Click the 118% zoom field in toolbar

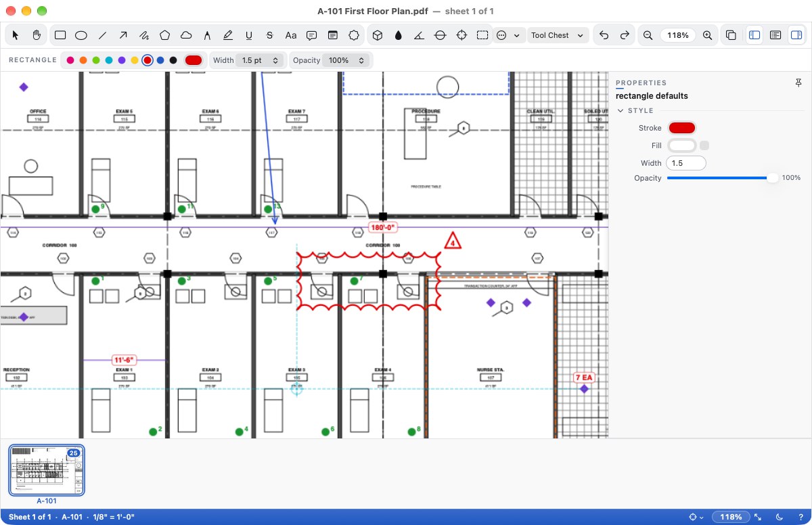tap(678, 35)
